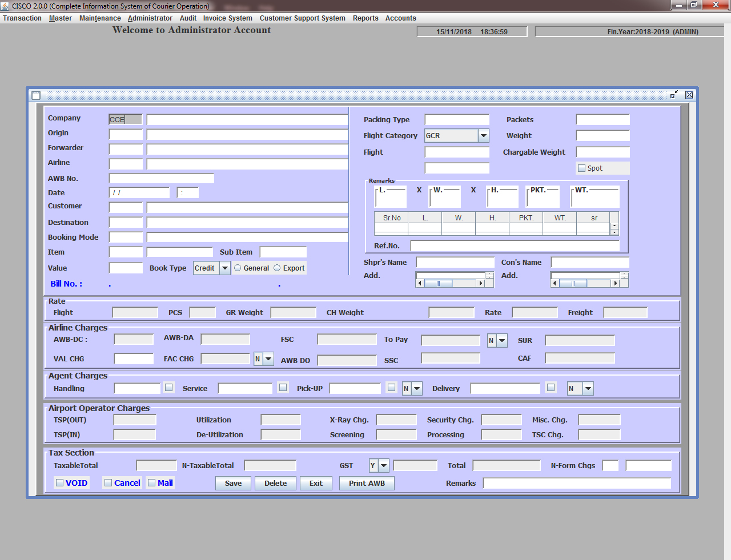Select the Export radio button
This screenshot has width=731, height=560.
(277, 268)
